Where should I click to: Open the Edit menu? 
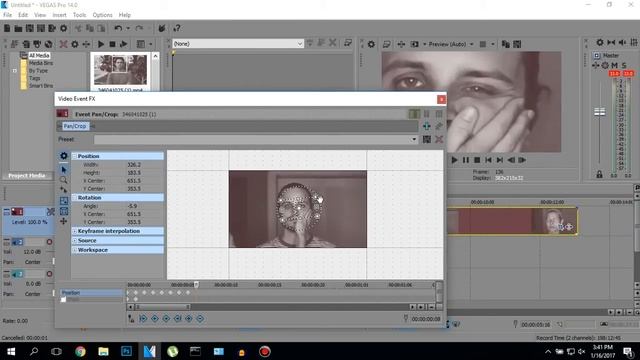[23, 15]
